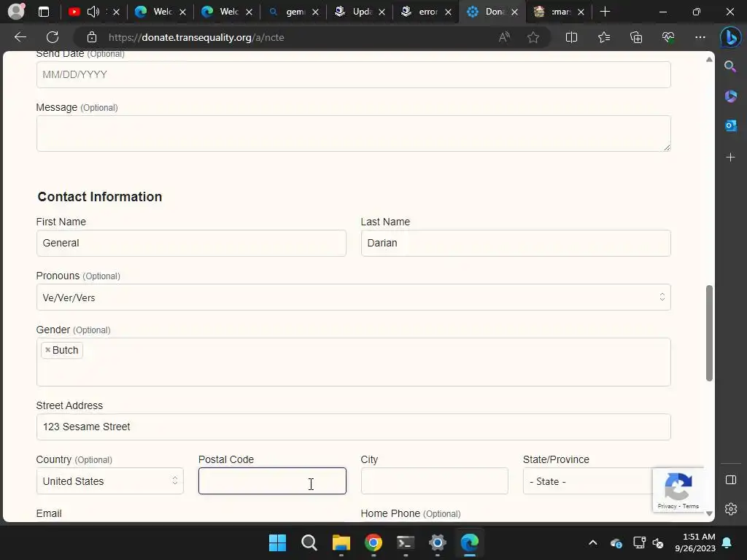This screenshot has width=747, height=560.
Task: Click the page vertical scrollbar thumb
Action: tap(709, 332)
